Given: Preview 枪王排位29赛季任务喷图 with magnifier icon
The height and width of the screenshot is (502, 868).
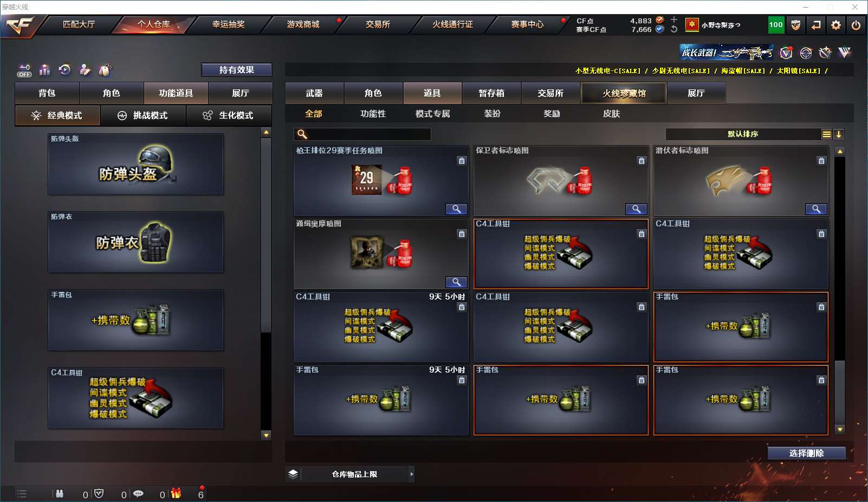Looking at the screenshot, I should coord(456,209).
